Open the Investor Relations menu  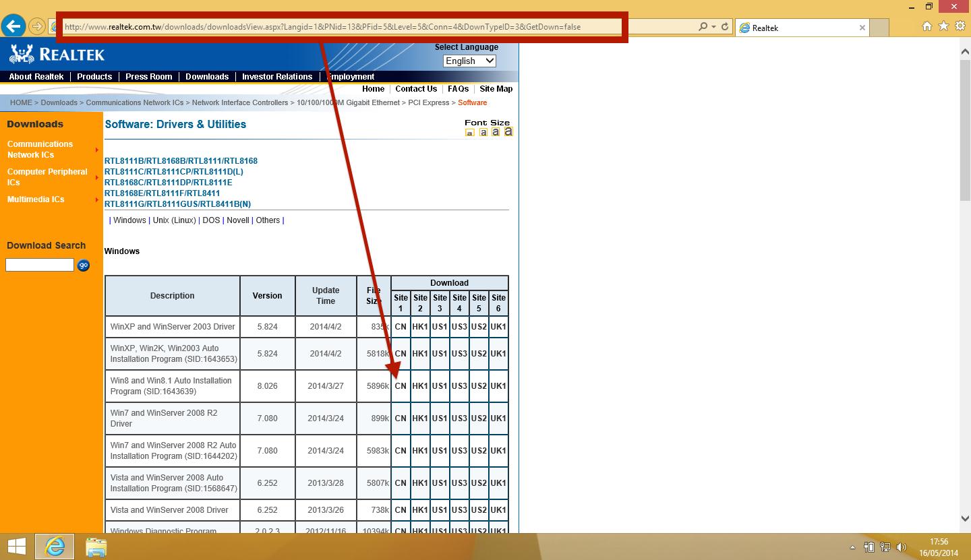[277, 77]
